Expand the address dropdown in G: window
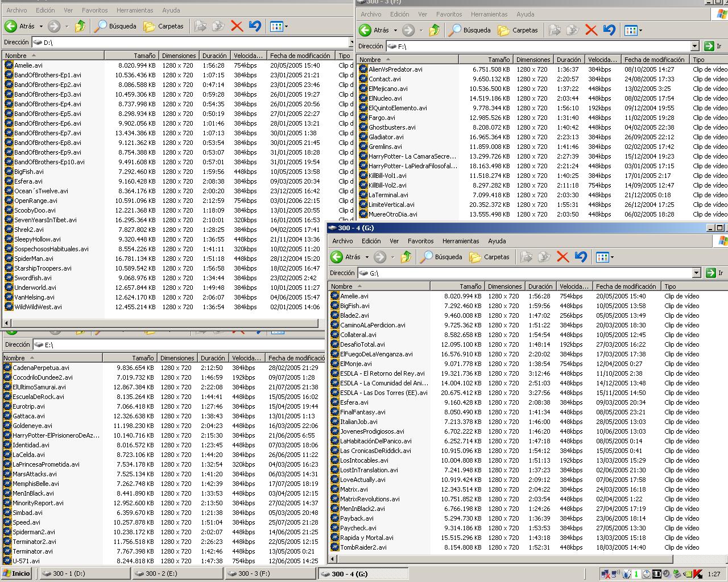 coord(696,273)
